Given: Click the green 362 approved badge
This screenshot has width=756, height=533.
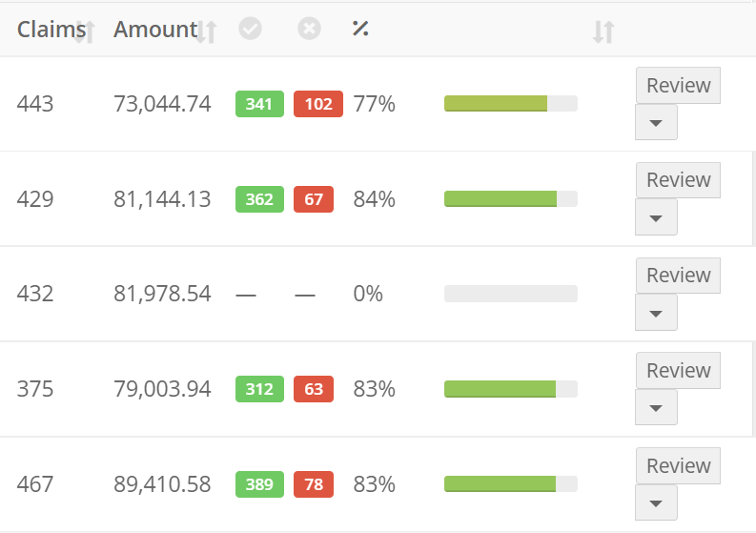Looking at the screenshot, I should (x=259, y=199).
